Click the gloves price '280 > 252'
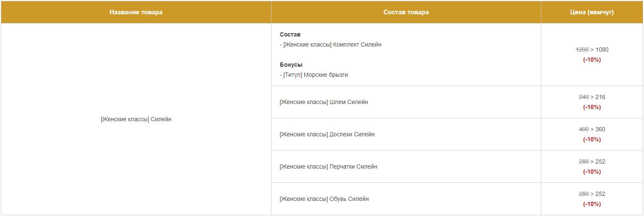Screen dimensions: 644x216 click(x=592, y=161)
